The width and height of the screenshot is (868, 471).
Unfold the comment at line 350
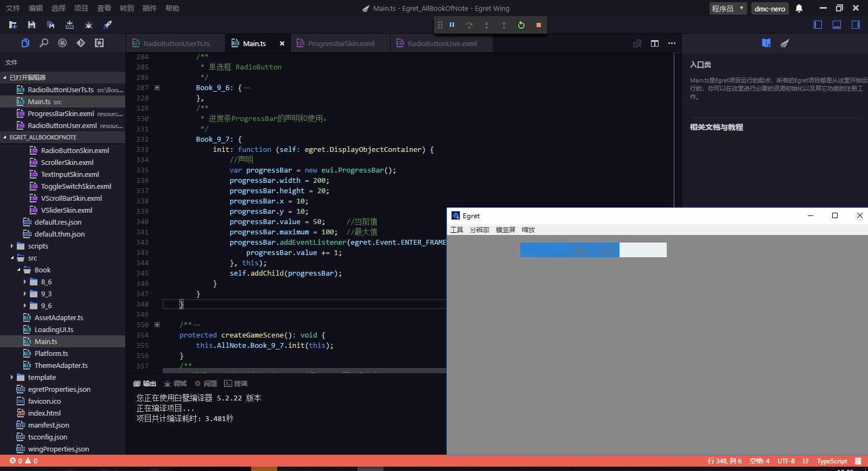click(x=157, y=324)
